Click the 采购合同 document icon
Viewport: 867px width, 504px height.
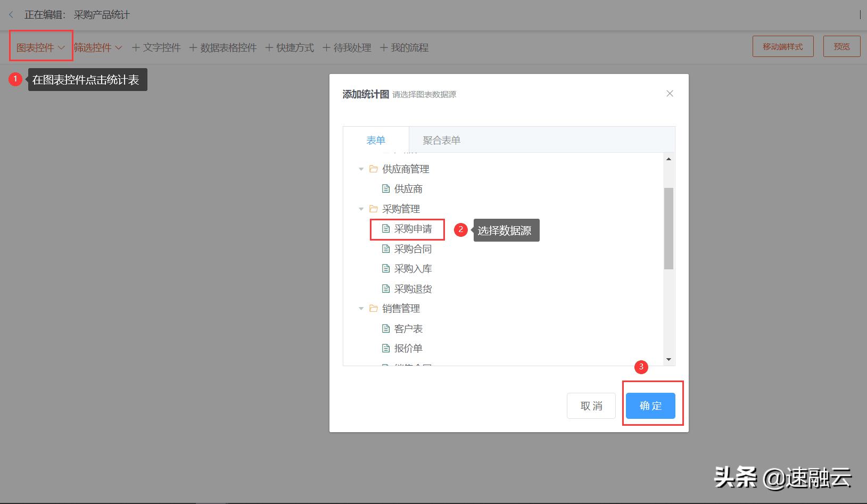(x=386, y=249)
